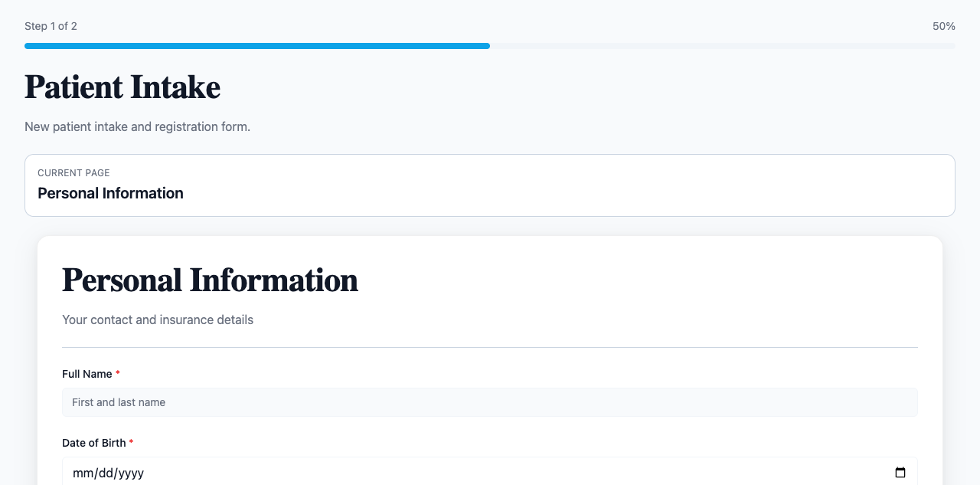This screenshot has width=980, height=485.
Task: Click the Date of Birth field label
Action: (94, 443)
